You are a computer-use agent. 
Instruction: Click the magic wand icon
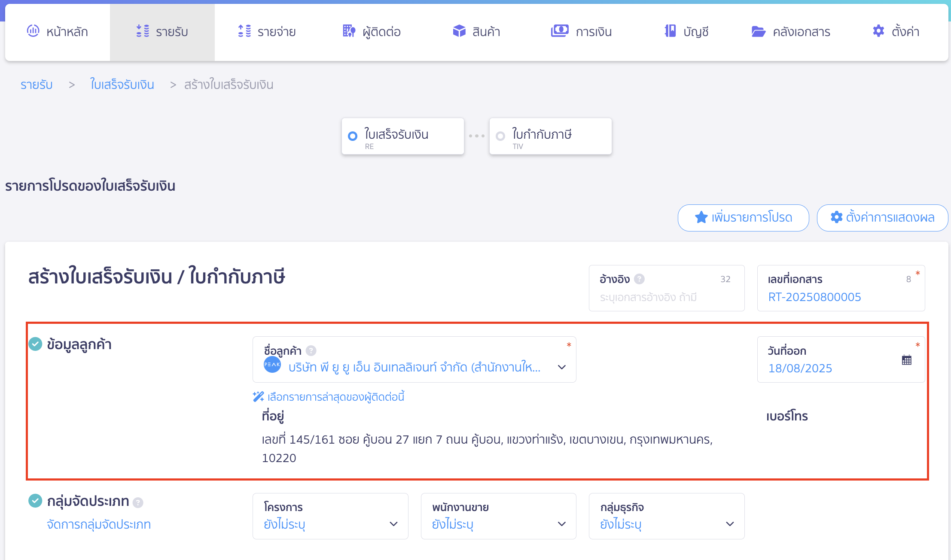click(258, 396)
